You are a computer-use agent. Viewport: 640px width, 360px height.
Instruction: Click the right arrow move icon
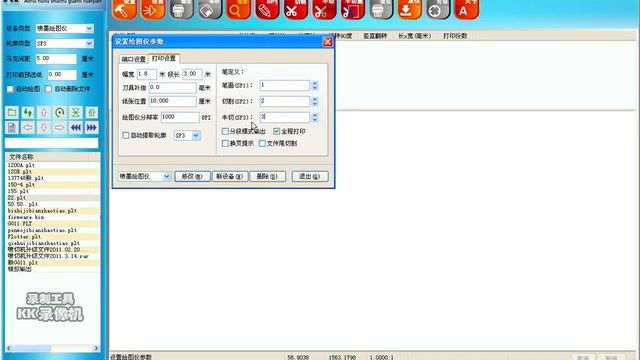pyautogui.click(x=60, y=128)
